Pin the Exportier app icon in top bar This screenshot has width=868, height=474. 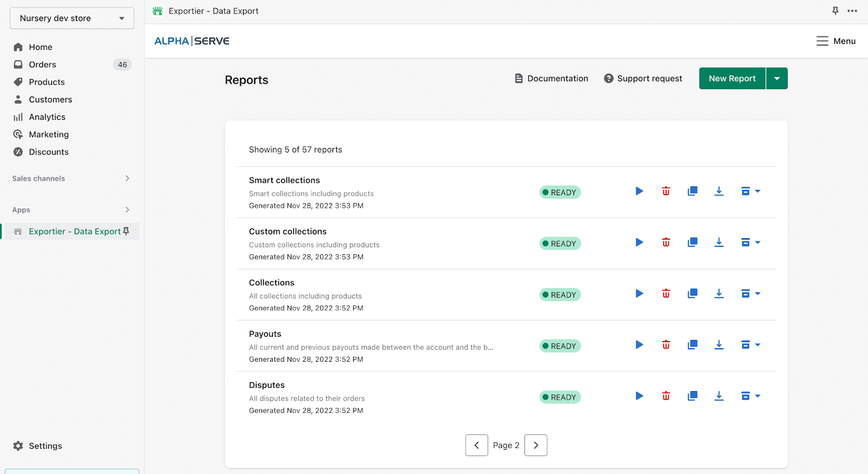point(835,11)
